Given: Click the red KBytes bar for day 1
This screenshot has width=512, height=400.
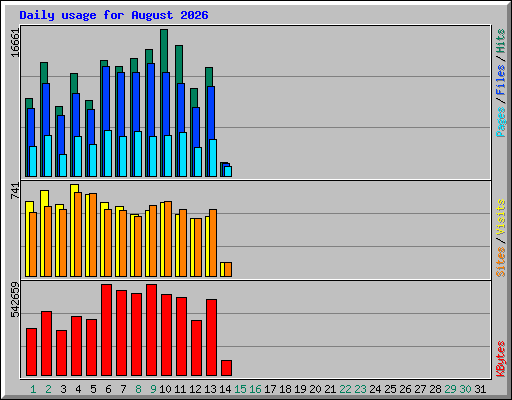Looking at the screenshot, I should tap(32, 352).
